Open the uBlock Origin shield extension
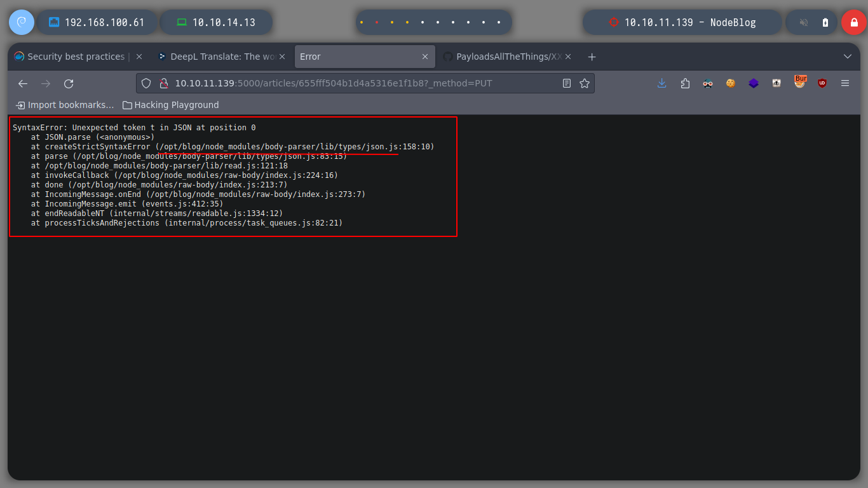The height and width of the screenshot is (488, 868). coord(822,83)
